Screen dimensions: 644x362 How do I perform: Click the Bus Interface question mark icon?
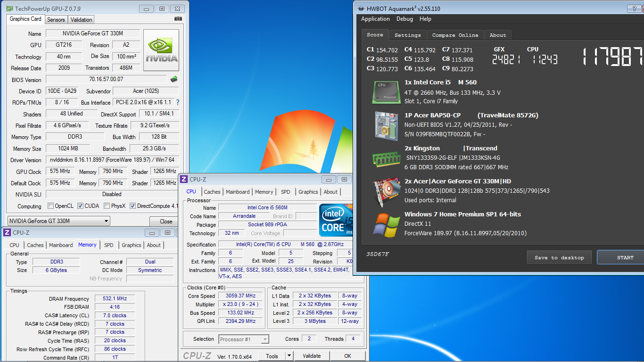coord(178,102)
